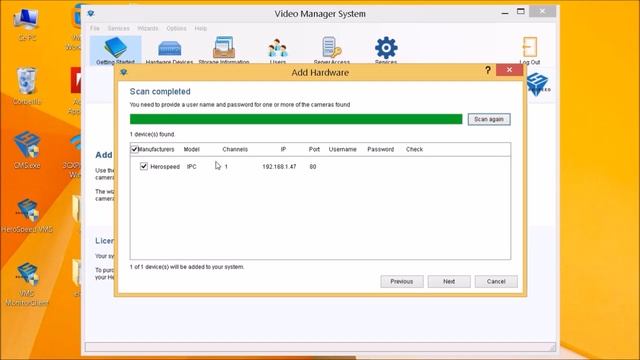640x360 pixels.
Task: Open Getting Started toolbar icon
Action: click(x=116, y=50)
